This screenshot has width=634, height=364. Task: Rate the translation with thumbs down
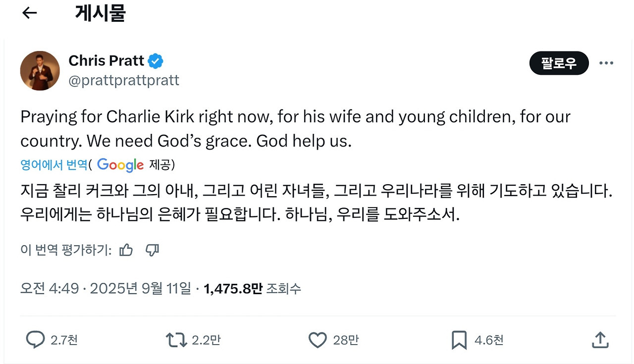click(152, 250)
